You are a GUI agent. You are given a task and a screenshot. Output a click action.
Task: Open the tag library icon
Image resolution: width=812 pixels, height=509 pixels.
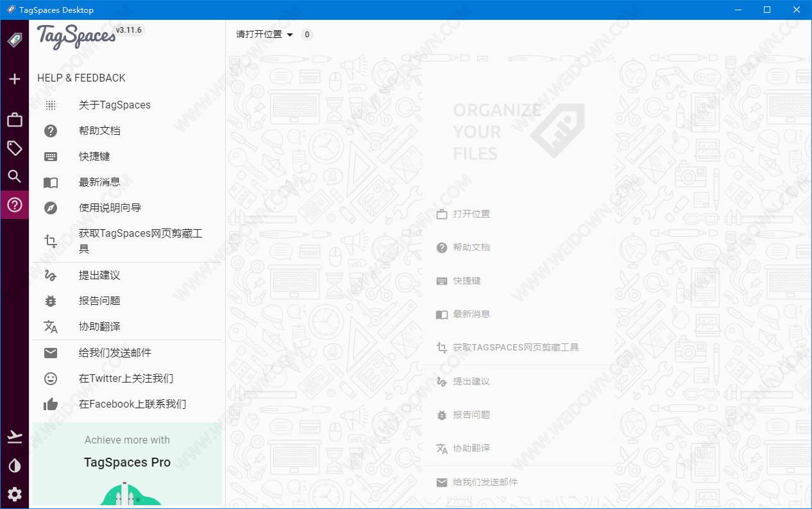coord(14,148)
